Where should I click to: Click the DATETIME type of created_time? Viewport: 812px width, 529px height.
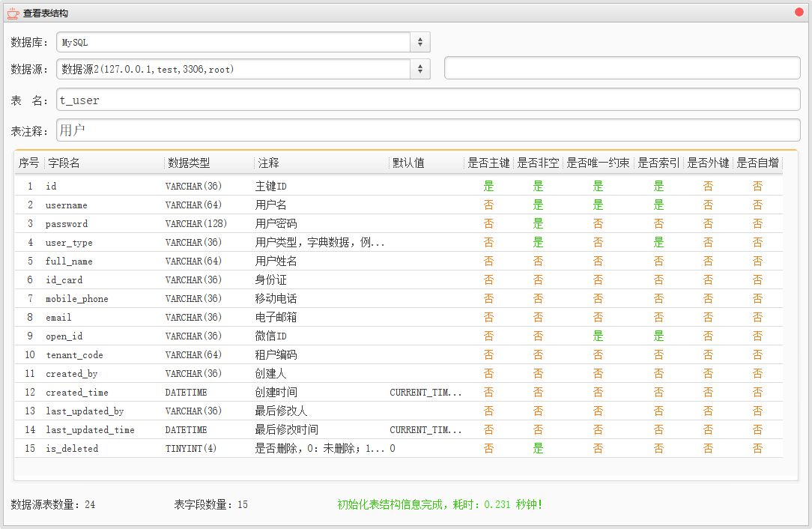186,392
